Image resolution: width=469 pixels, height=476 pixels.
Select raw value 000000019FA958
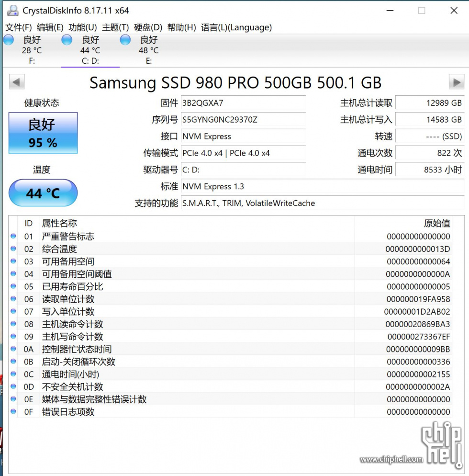(418, 299)
